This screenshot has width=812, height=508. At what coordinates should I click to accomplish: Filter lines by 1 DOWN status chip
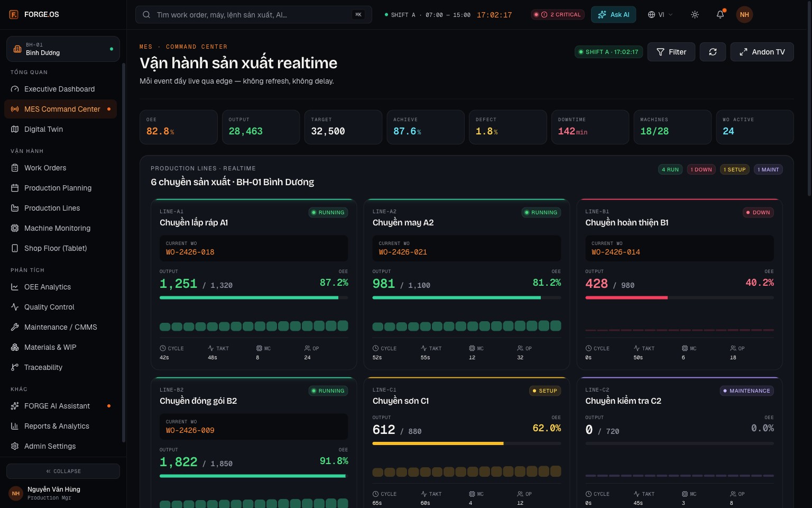click(x=701, y=169)
